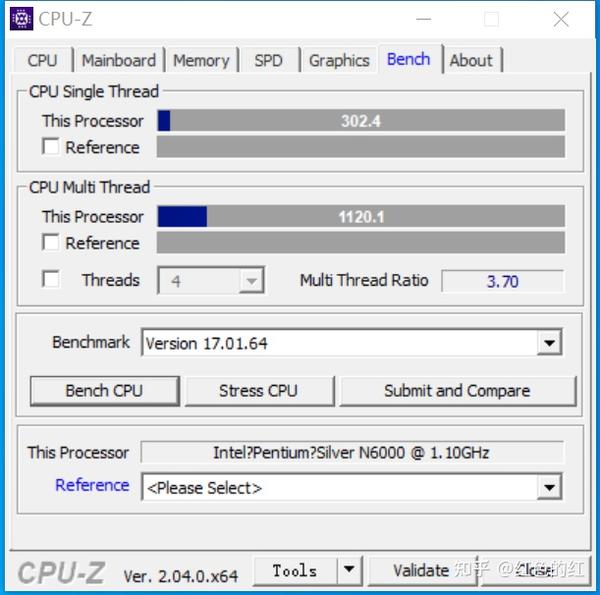
Task: Enable the Single Thread Reference checkbox
Action: (x=51, y=147)
